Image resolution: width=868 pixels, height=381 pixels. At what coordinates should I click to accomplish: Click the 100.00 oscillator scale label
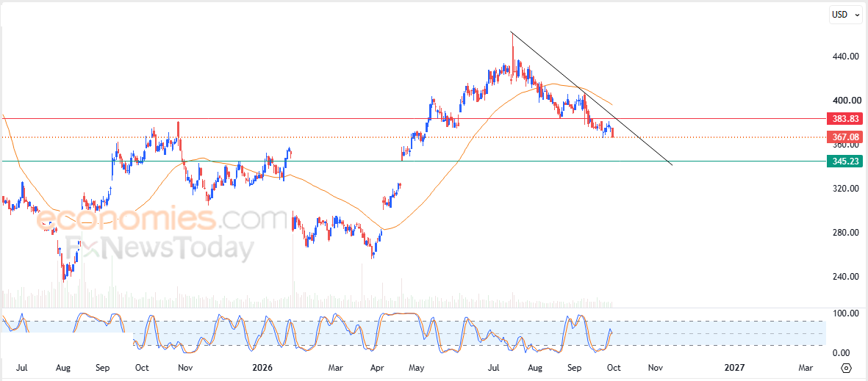(x=847, y=313)
